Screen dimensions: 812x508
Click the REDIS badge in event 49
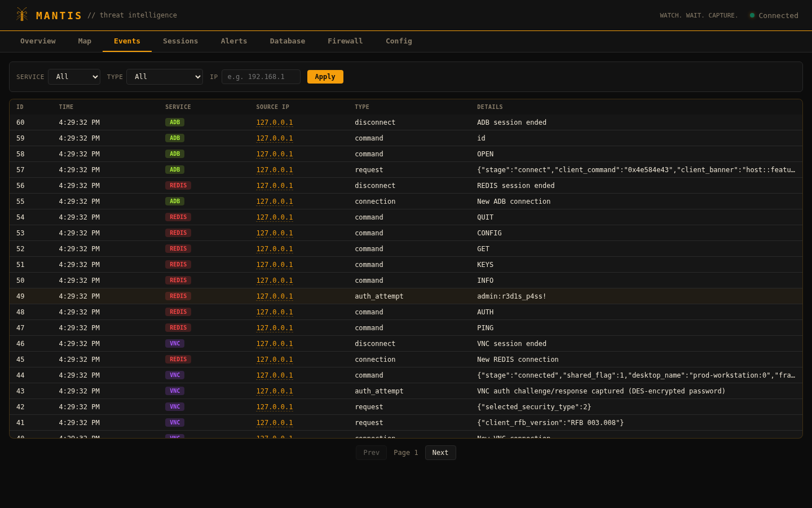pos(178,296)
